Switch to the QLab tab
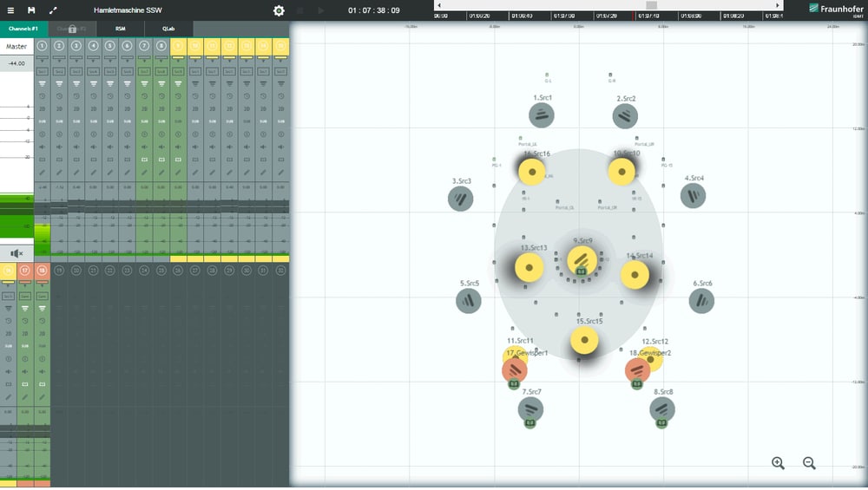 tap(168, 29)
